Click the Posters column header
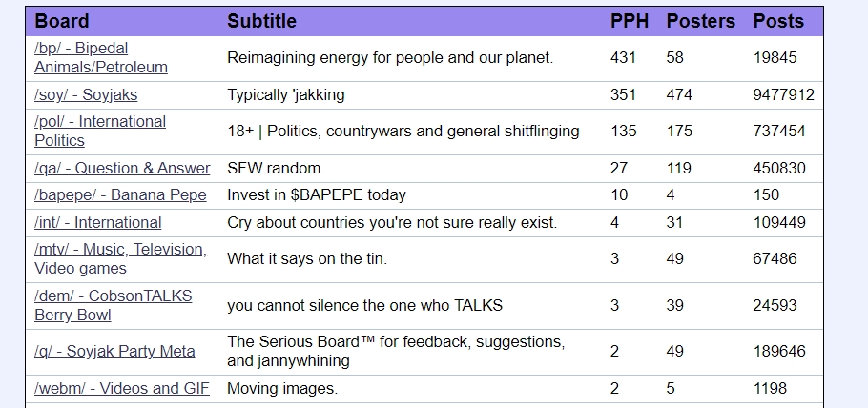Image resolution: width=868 pixels, height=408 pixels. point(701,21)
